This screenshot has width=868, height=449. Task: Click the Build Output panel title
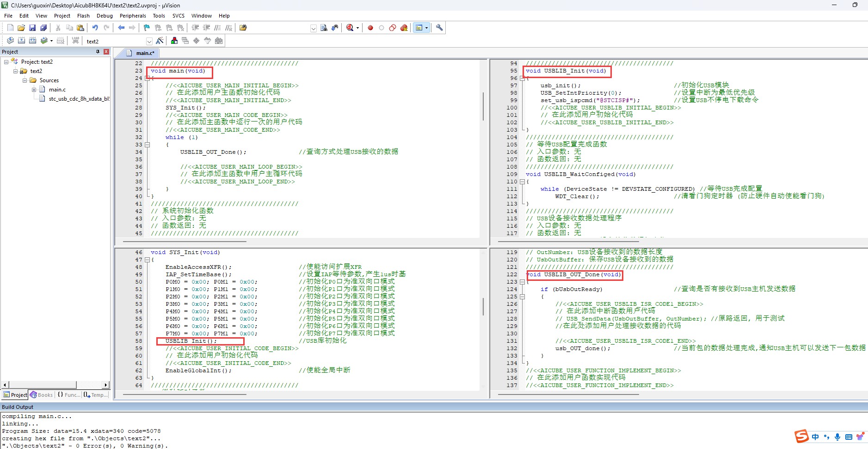18,407
